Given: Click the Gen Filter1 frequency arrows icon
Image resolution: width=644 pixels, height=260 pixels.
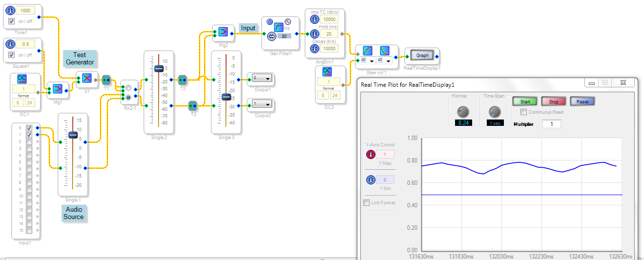Looking at the screenshot, I should (271, 35).
